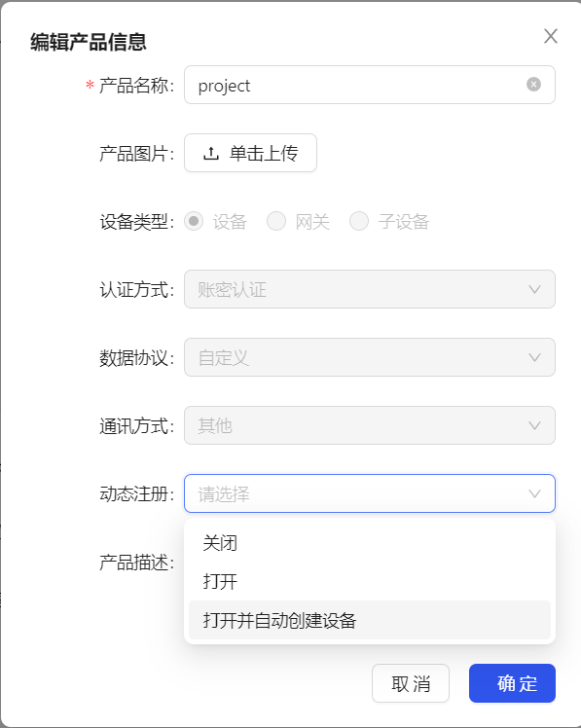581x728 pixels.
Task: Open the 自定义 data protocol dropdown
Action: coord(370,357)
